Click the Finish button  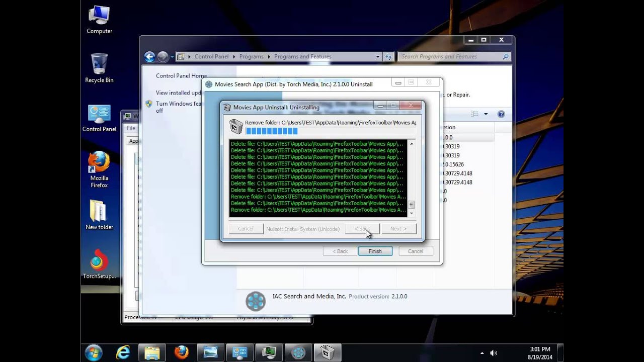375,251
